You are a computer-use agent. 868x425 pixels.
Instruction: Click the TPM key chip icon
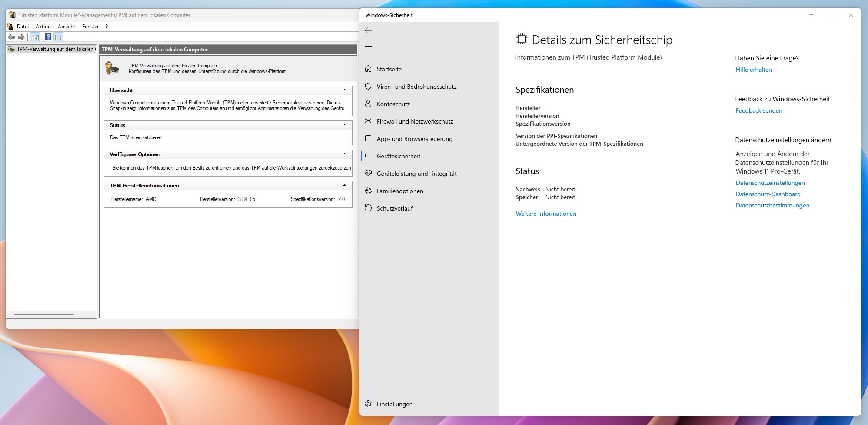point(112,68)
